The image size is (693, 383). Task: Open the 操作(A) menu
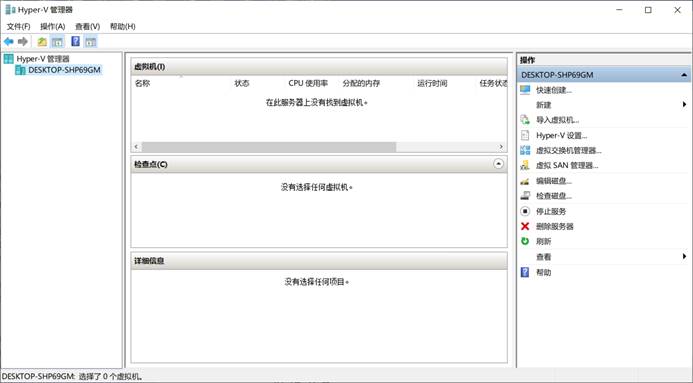(53, 27)
